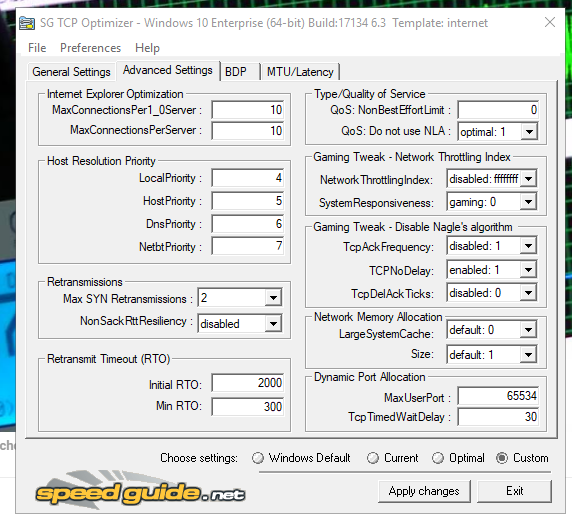This screenshot has width=572, height=519.
Task: Expand the NetworkThrottlingIndex dropdown
Action: pyautogui.click(x=528, y=179)
